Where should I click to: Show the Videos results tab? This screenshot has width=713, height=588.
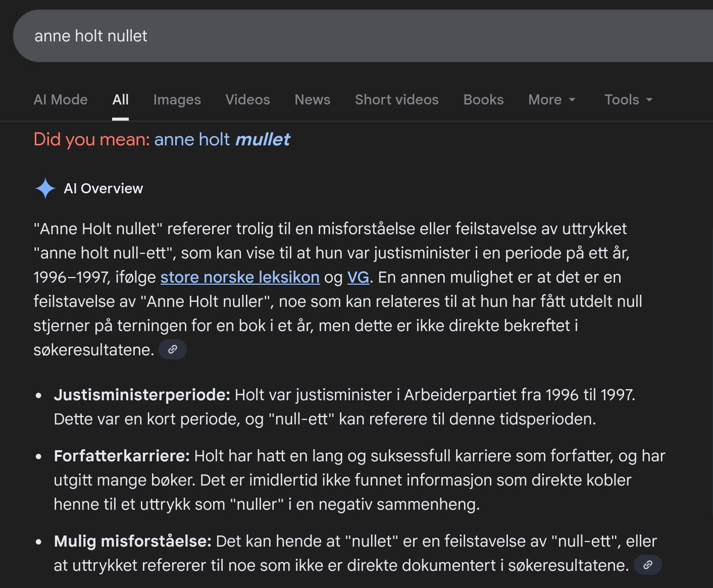coord(247,100)
